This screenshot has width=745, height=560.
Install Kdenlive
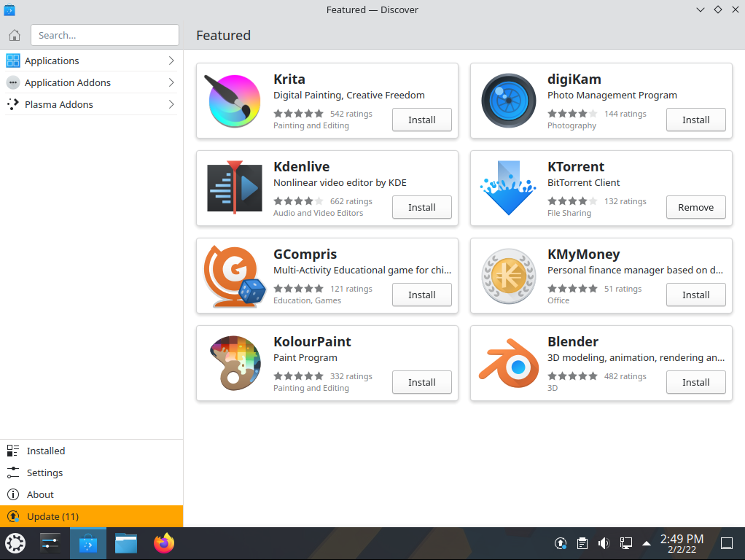coord(422,207)
